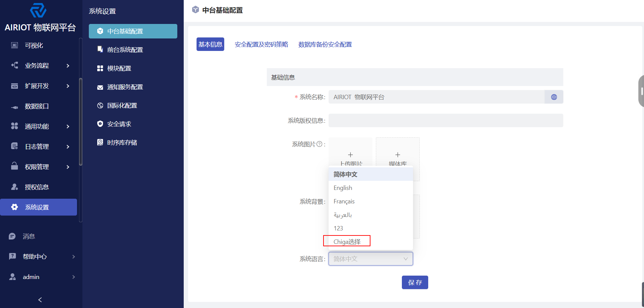Click the 系统设置 gear icon
Screen dimensions: 644x308
pos(15,207)
